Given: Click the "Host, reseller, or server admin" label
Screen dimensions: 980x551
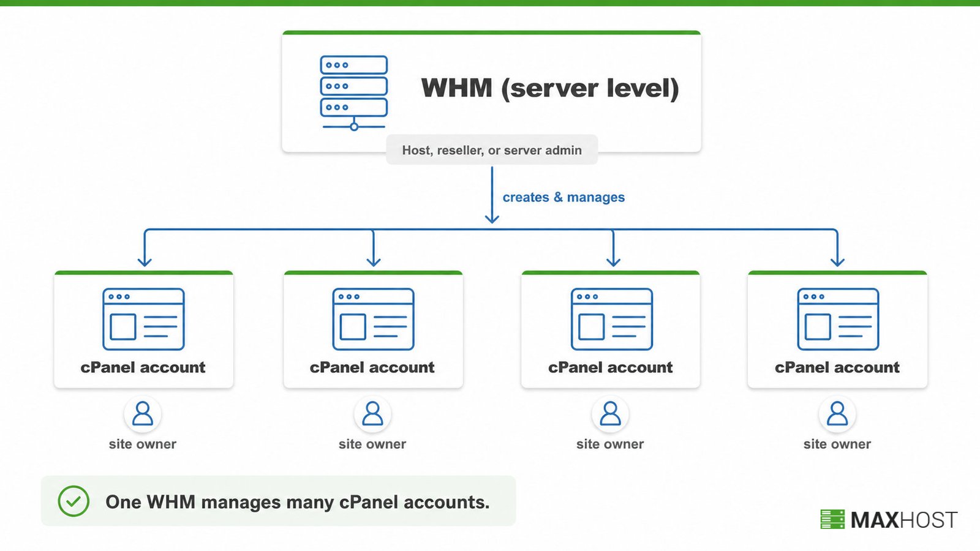Looking at the screenshot, I should click(x=492, y=150).
